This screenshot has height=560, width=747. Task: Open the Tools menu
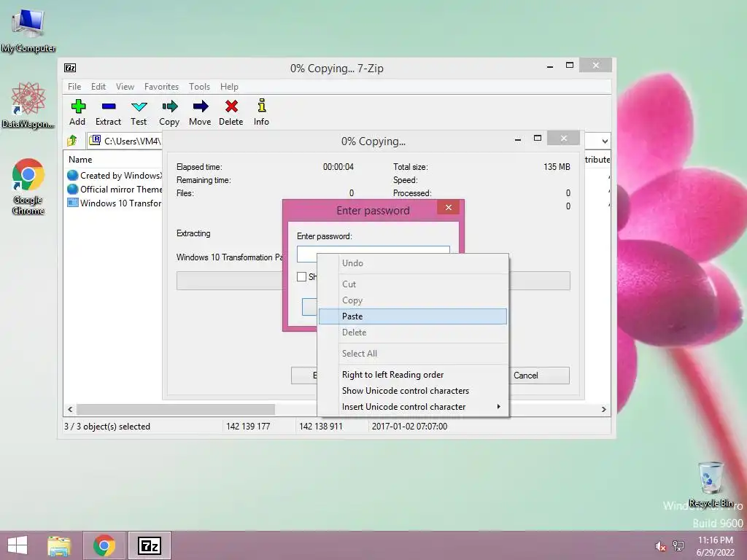(199, 87)
